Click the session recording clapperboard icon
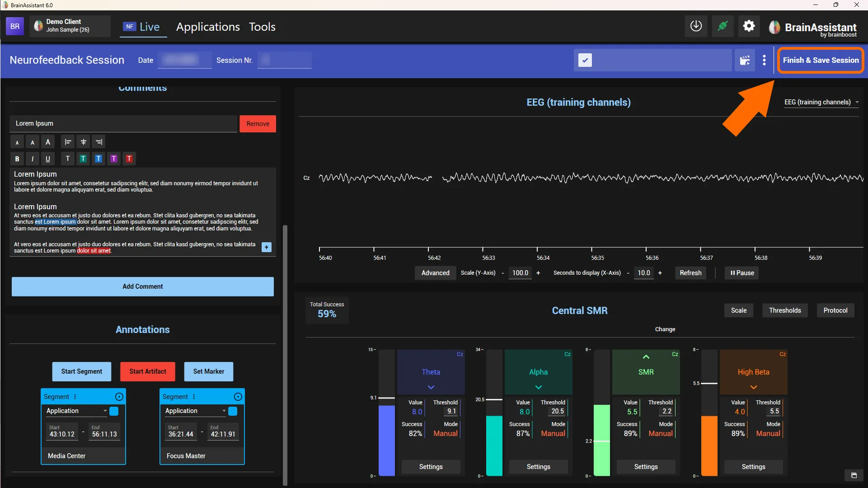Screen dimensions: 868x488 coord(745,60)
